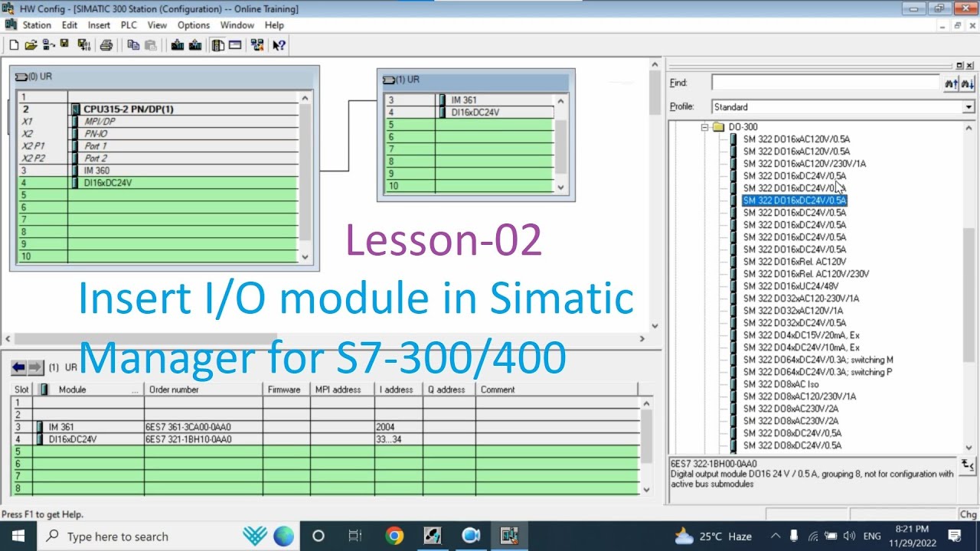The width and height of the screenshot is (980, 551).
Task: Open the Insert menu
Action: (99, 24)
